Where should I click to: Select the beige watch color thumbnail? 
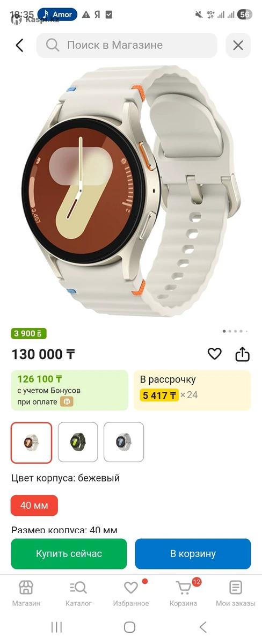pos(32,442)
